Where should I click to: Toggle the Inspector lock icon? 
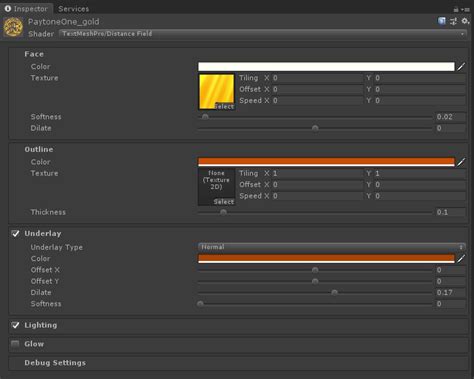(x=456, y=10)
